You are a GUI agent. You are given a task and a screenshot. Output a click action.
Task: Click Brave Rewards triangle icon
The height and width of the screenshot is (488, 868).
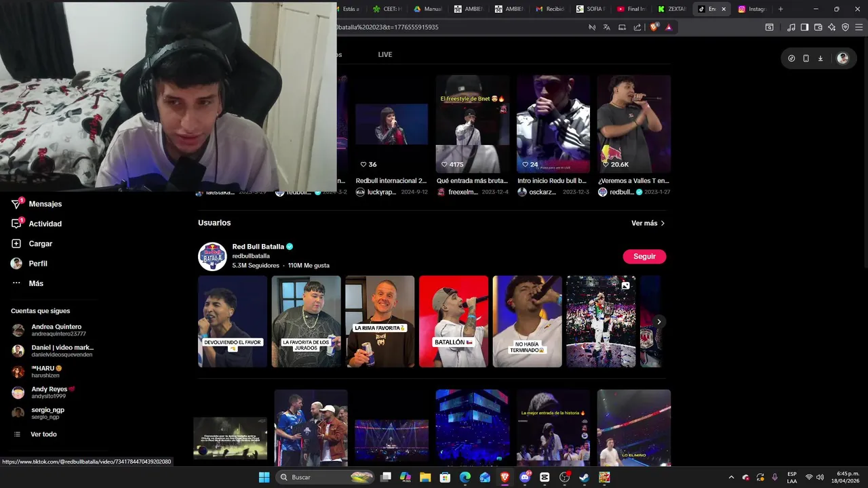tap(669, 27)
